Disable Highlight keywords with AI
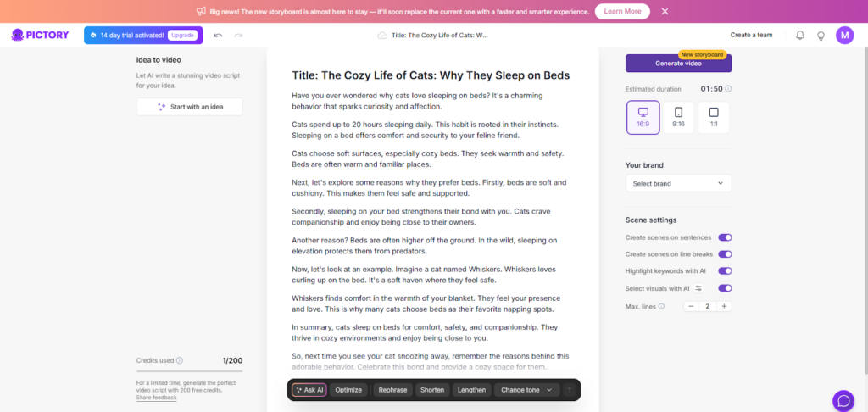This screenshot has height=412, width=868. click(725, 271)
